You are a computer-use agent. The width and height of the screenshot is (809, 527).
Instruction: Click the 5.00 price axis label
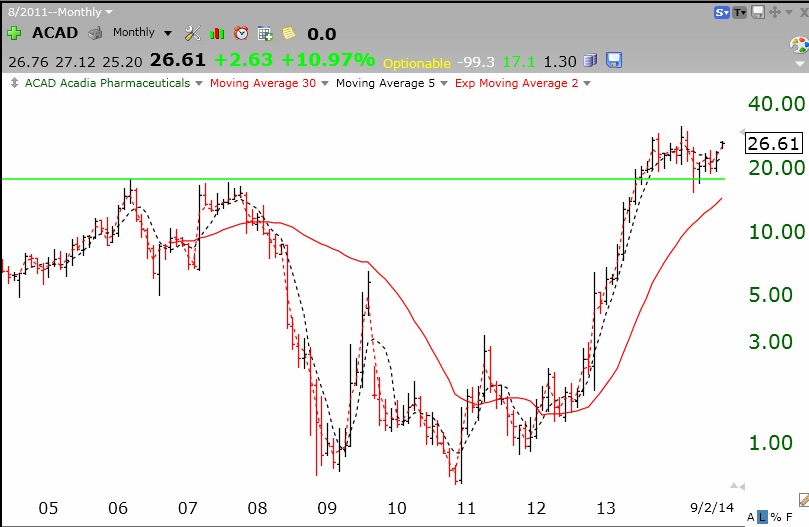(770, 295)
